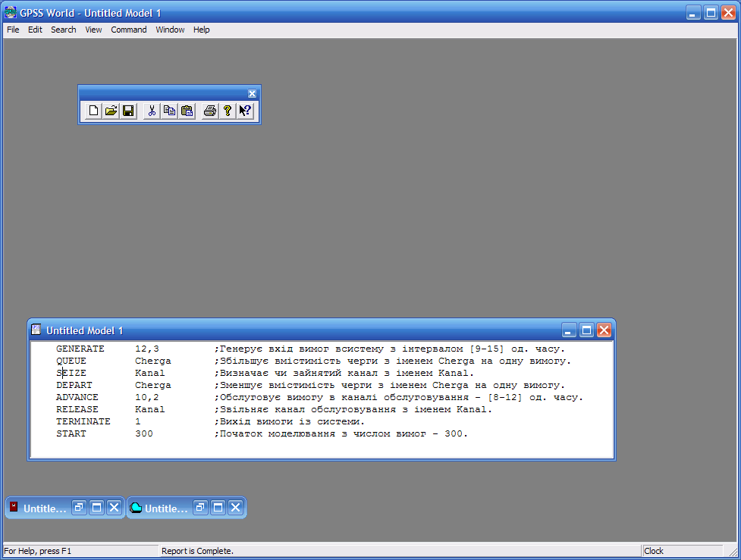Maximize the GPSS World main window
Screen dimensions: 741x560
click(x=711, y=12)
